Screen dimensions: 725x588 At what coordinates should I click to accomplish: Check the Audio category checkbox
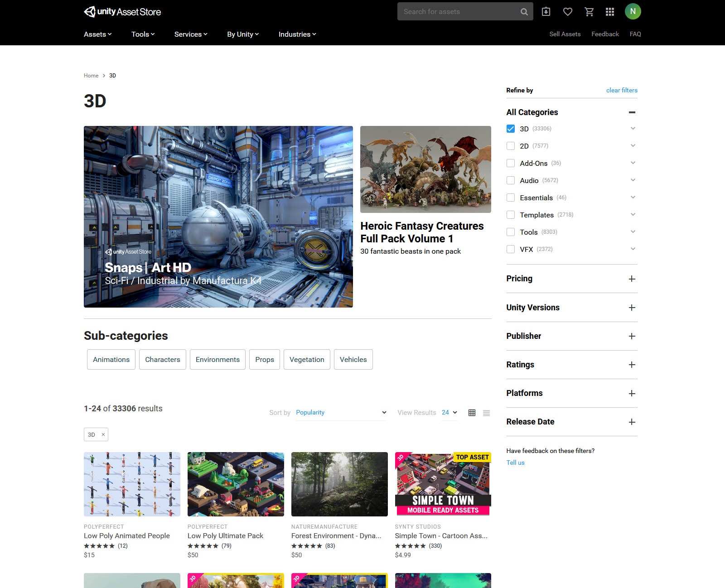[511, 180]
